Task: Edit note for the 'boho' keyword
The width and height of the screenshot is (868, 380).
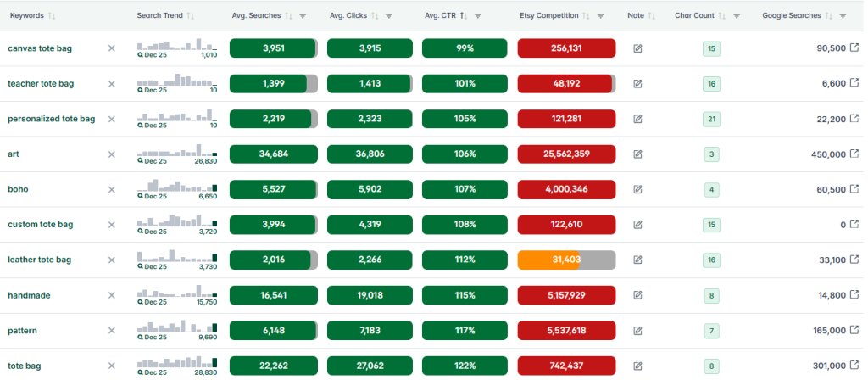Action: [637, 189]
